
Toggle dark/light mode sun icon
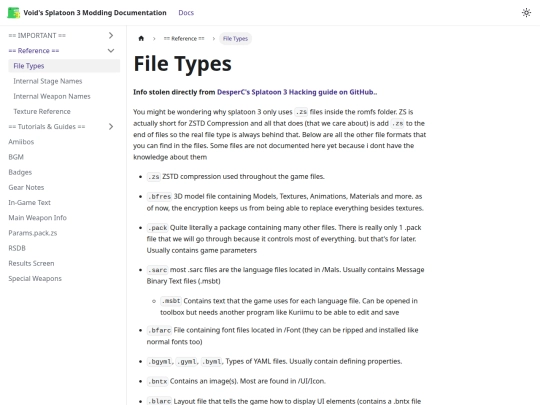tap(526, 13)
